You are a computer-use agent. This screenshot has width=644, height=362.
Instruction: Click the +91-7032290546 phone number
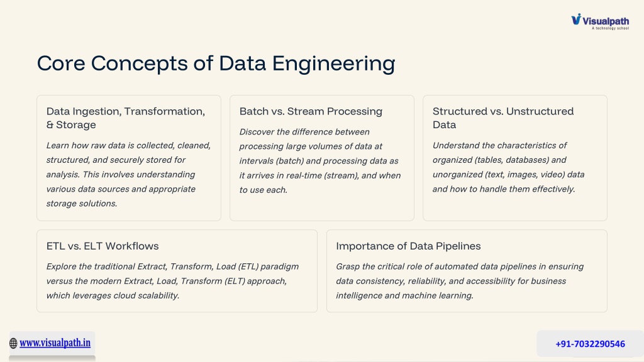pos(590,344)
